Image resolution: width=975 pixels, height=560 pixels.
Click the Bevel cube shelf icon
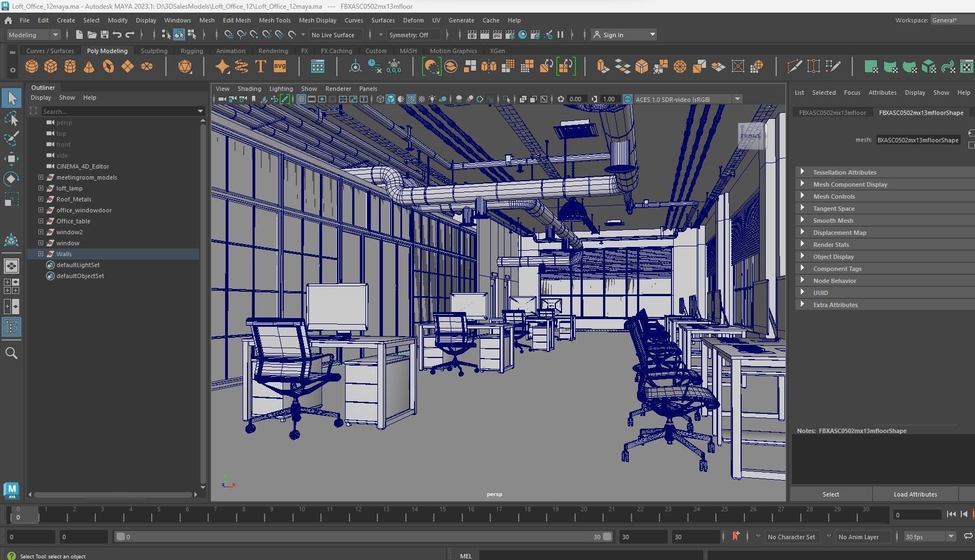(x=641, y=67)
